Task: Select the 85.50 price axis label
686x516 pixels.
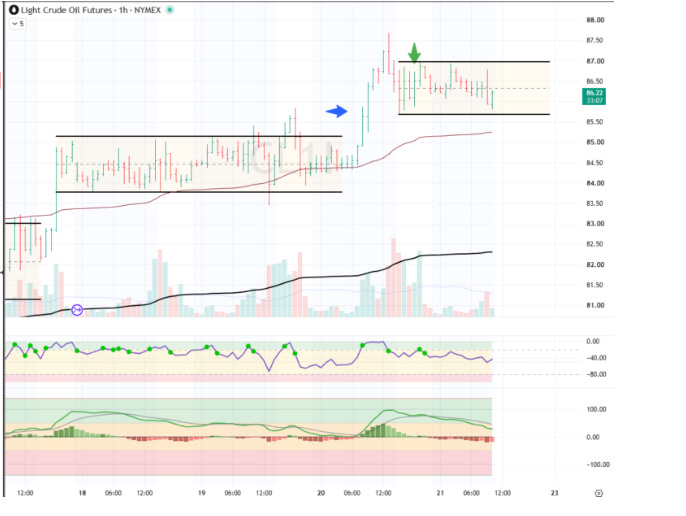Action: click(x=595, y=122)
